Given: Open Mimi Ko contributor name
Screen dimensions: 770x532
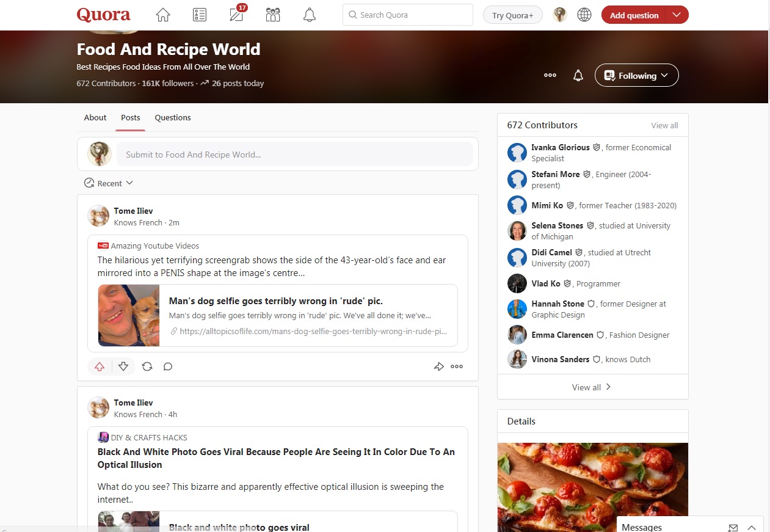Looking at the screenshot, I should [547, 205].
